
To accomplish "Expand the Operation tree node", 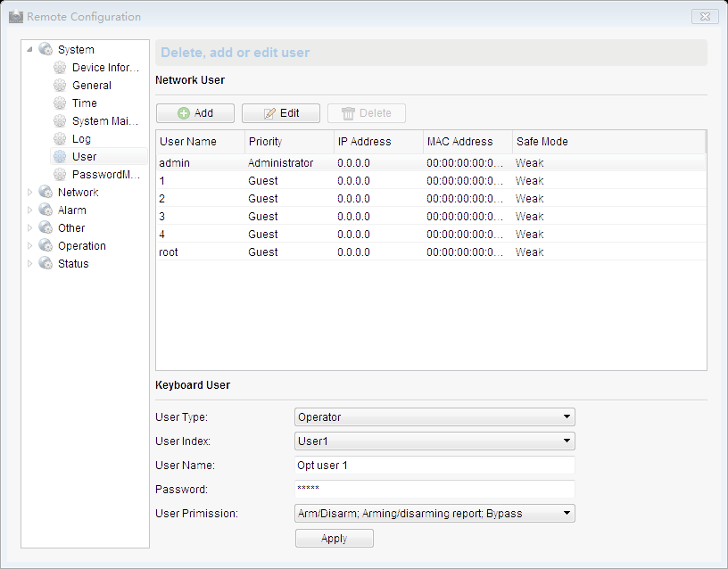I will pyautogui.click(x=29, y=245).
